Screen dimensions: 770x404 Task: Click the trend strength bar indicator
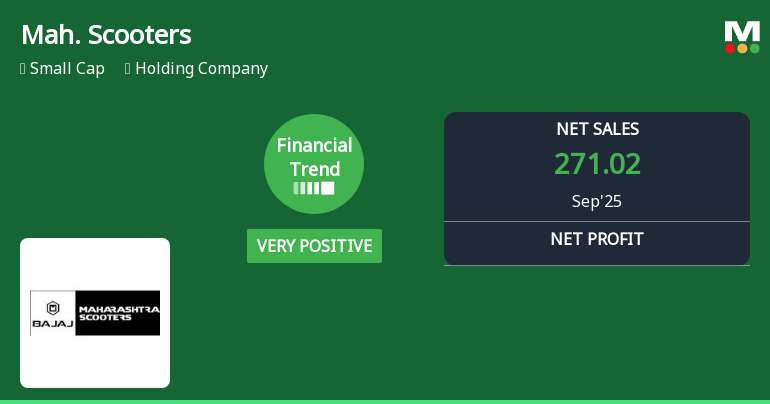click(x=314, y=188)
